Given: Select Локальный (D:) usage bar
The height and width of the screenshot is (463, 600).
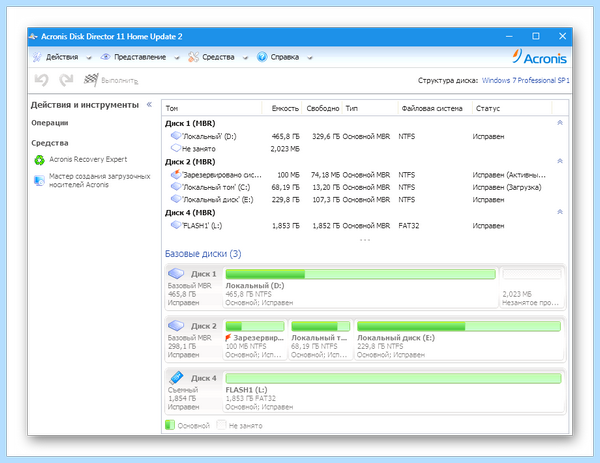Looking at the screenshot, I should tap(360, 274).
